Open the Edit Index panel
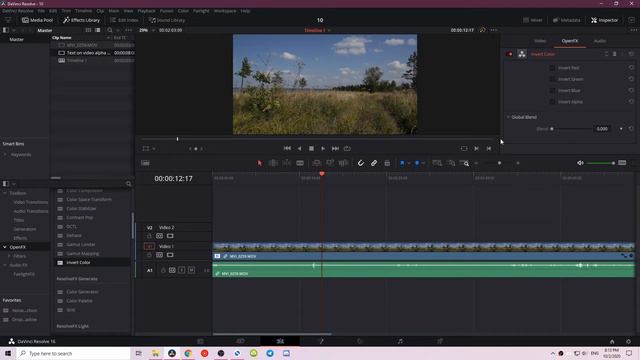Image resolution: width=640 pixels, height=360 pixels. (124, 20)
